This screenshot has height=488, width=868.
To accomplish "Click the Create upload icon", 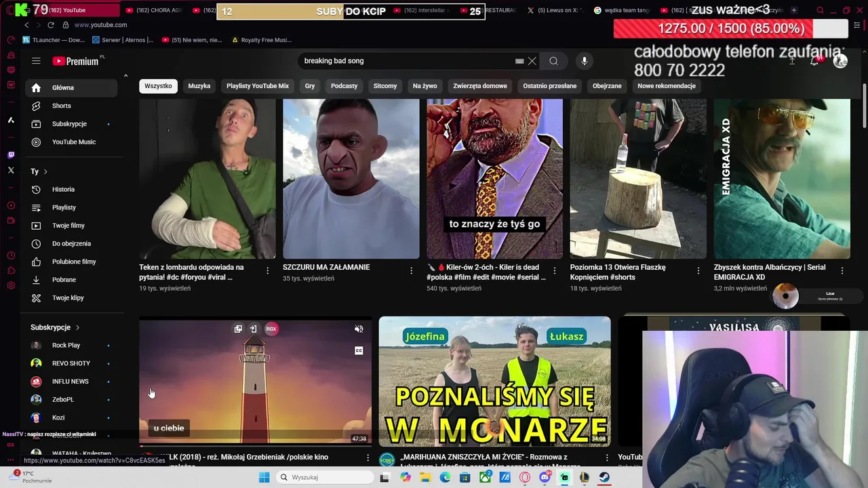I will pyautogui.click(x=791, y=61).
